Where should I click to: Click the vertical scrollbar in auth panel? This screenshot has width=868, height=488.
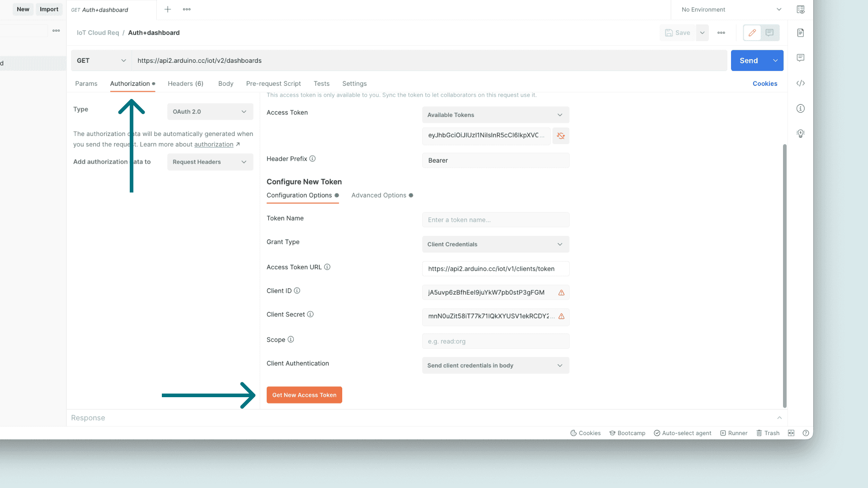[x=784, y=276]
